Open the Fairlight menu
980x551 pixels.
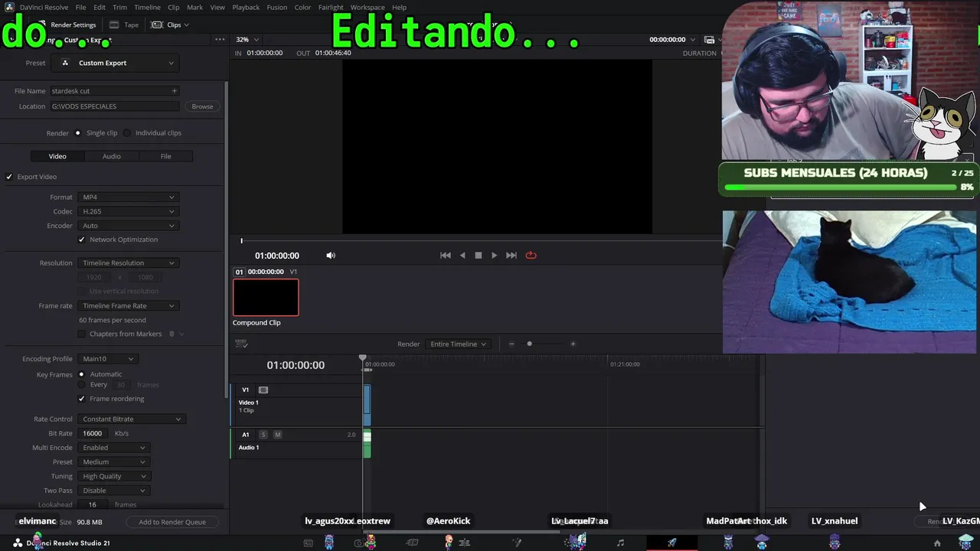[331, 7]
